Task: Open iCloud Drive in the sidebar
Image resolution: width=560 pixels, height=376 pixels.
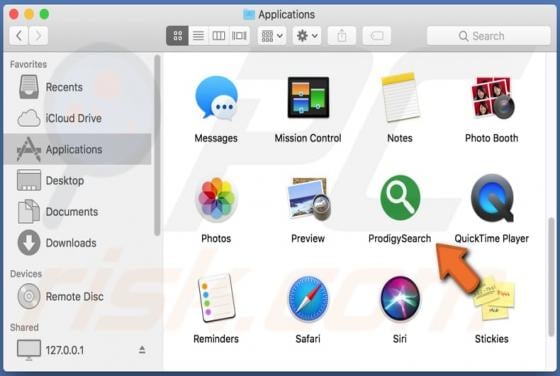Action: pyautogui.click(x=77, y=118)
